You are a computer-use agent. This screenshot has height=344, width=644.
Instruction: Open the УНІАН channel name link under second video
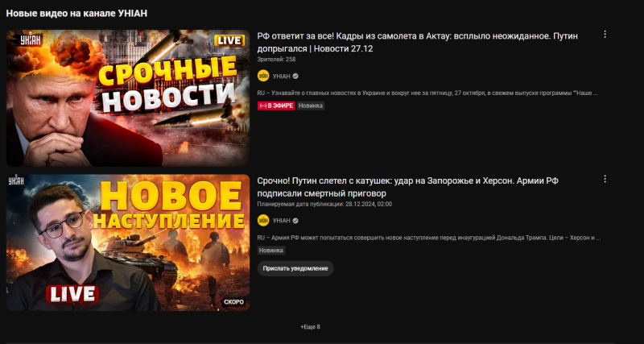pos(281,220)
